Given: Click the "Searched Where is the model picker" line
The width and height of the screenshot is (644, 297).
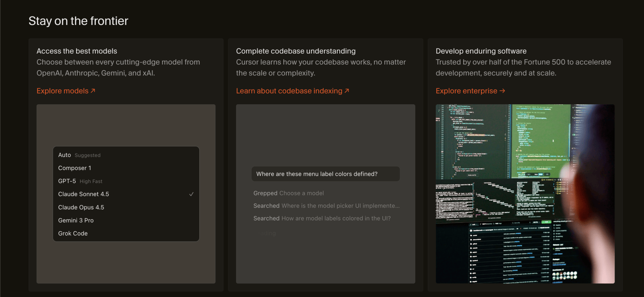Looking at the screenshot, I should coord(326,206).
